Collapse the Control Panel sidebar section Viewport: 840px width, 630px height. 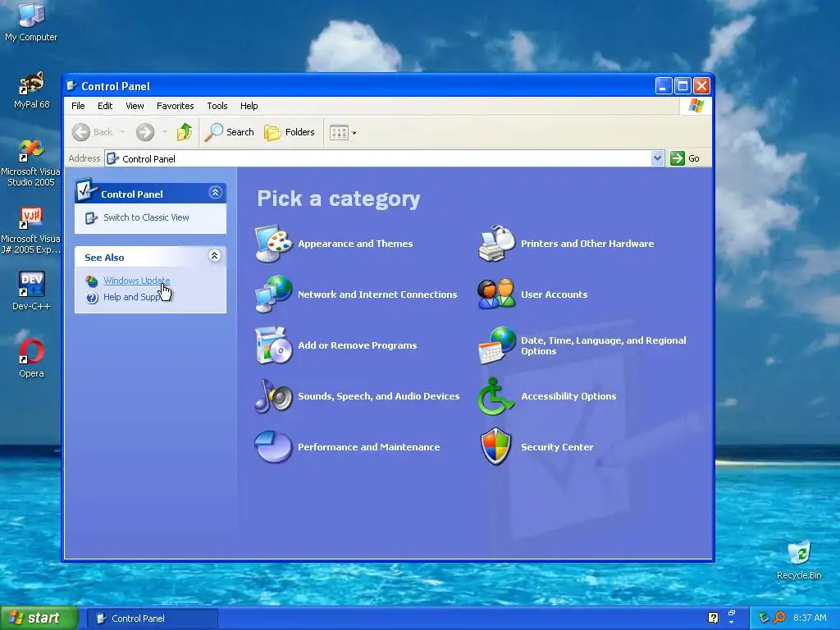click(x=216, y=192)
